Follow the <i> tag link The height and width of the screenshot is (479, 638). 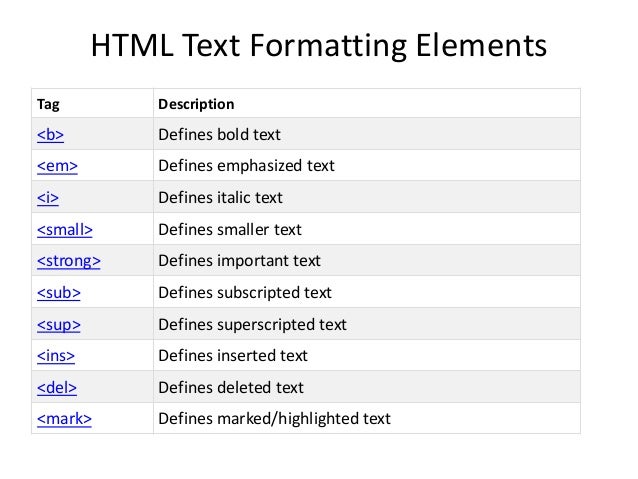tap(48, 198)
